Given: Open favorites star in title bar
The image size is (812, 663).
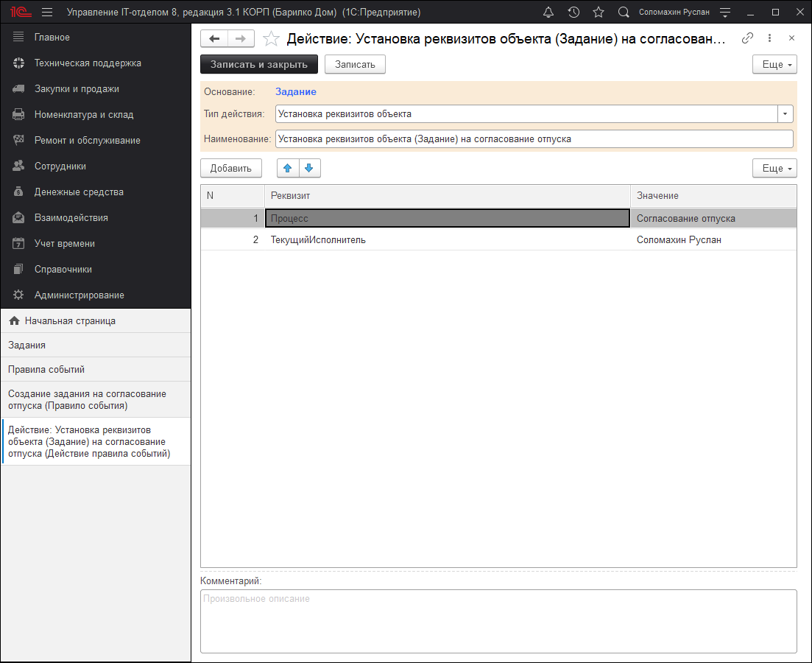Looking at the screenshot, I should coord(599,13).
